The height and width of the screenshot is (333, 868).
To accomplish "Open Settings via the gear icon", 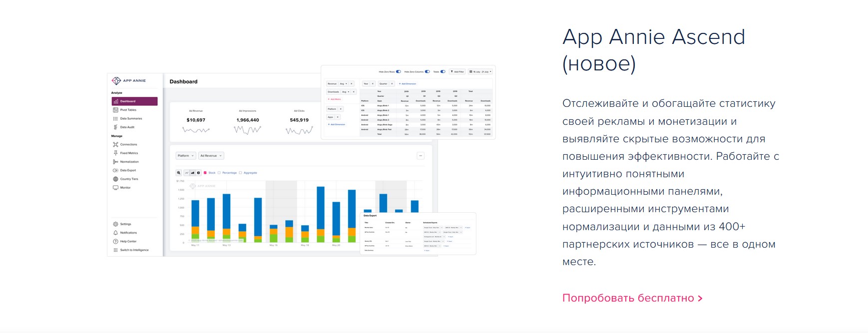I will (x=116, y=224).
